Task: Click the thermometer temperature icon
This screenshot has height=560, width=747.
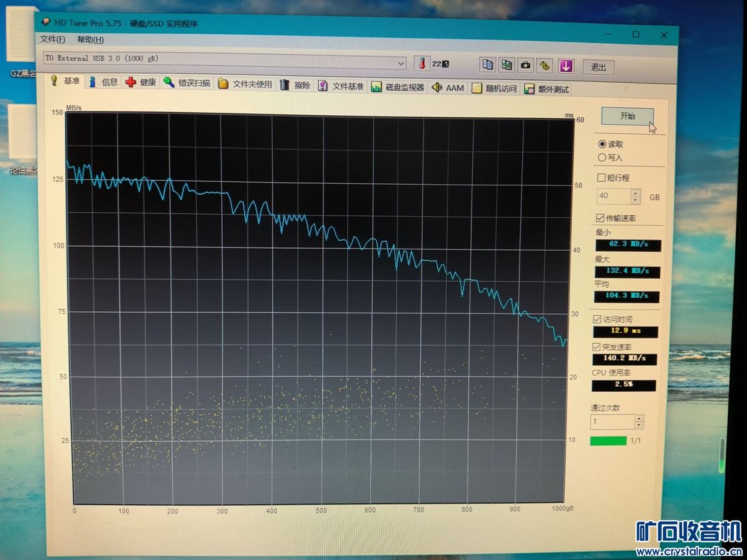Action: tap(422, 64)
